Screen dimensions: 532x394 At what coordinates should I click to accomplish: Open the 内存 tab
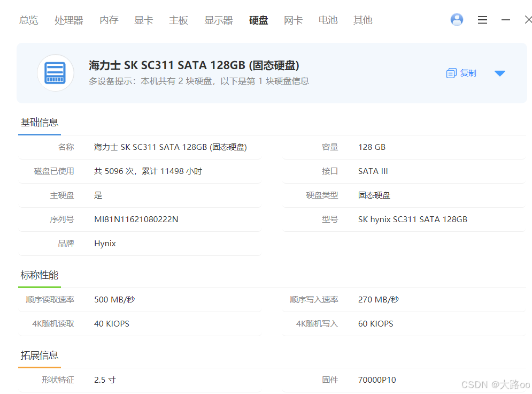109,20
